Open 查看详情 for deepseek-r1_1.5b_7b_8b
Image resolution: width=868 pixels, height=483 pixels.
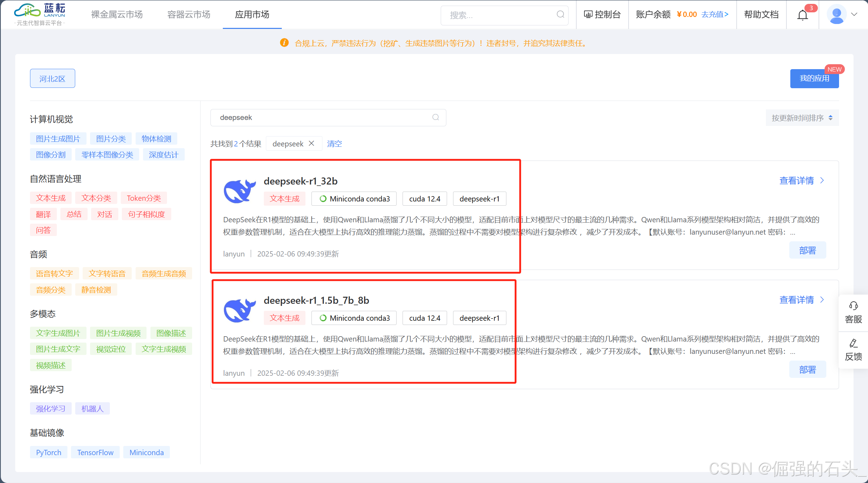click(797, 300)
